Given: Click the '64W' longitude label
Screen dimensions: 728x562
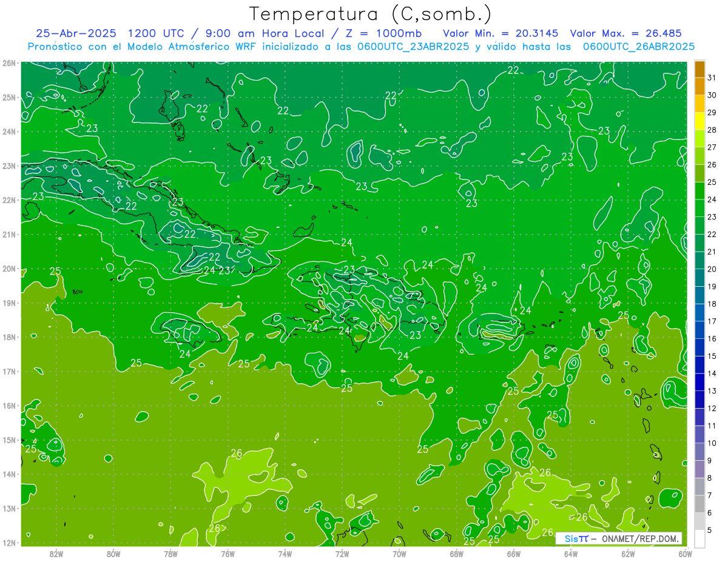Looking at the screenshot, I should pos(571,554).
